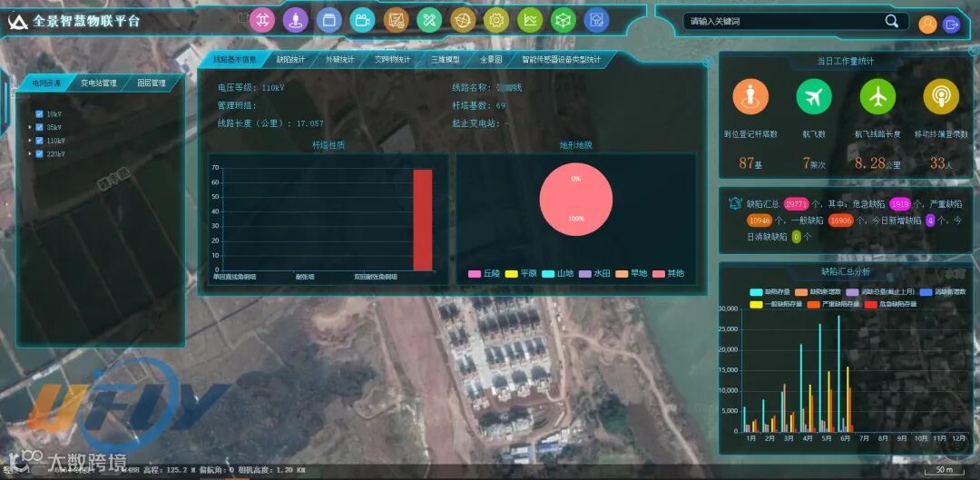Viewport: 980px width, 480px height.
Task: Click the purple person-location icon
Action: (x=296, y=20)
